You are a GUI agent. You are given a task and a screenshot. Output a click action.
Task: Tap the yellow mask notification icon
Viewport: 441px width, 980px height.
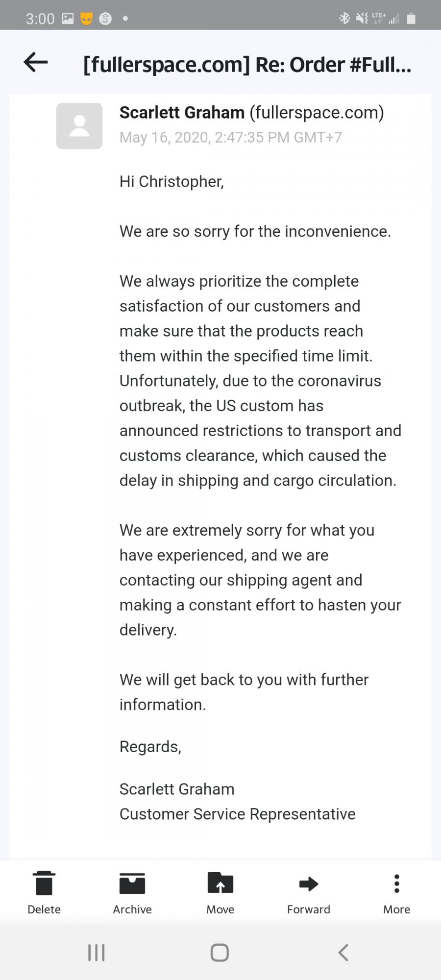(87, 19)
